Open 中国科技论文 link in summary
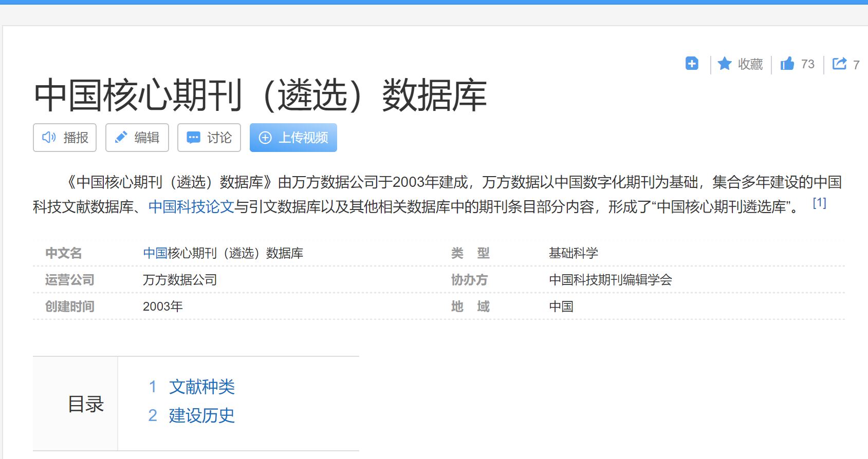 click(x=191, y=207)
